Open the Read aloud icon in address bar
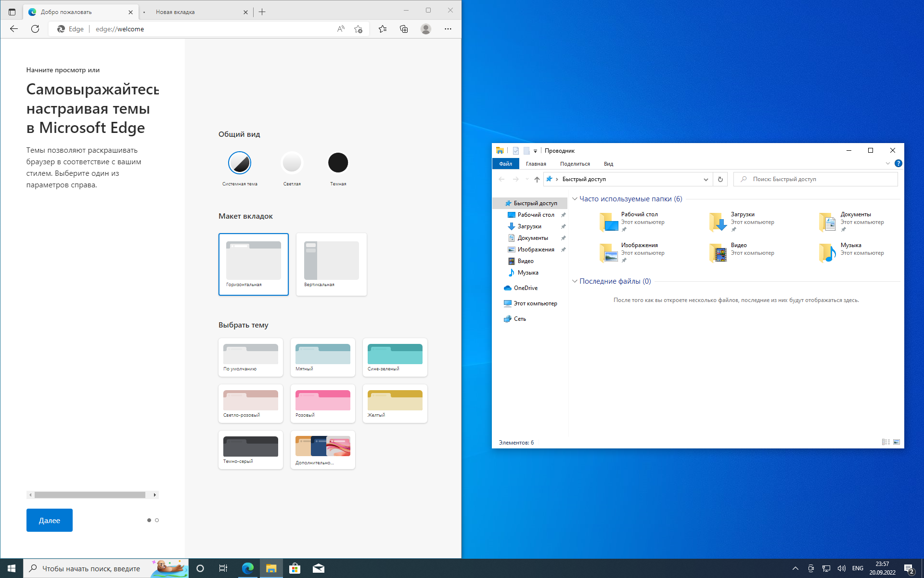 (x=341, y=29)
